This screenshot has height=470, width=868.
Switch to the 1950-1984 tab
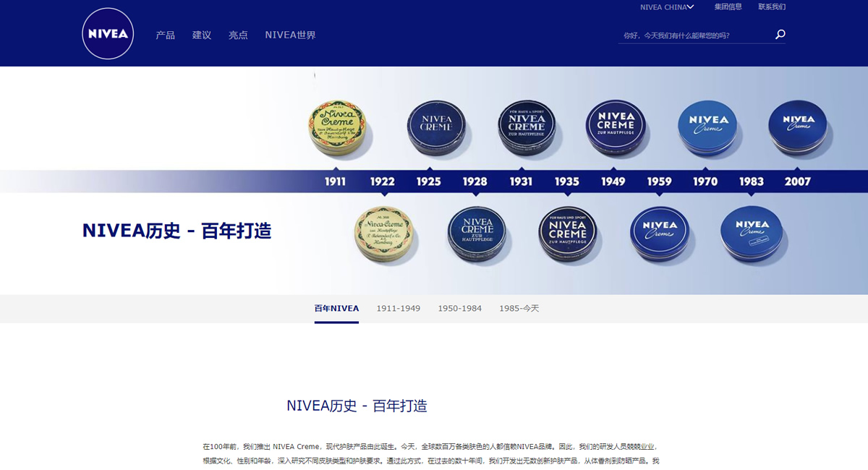click(x=459, y=309)
